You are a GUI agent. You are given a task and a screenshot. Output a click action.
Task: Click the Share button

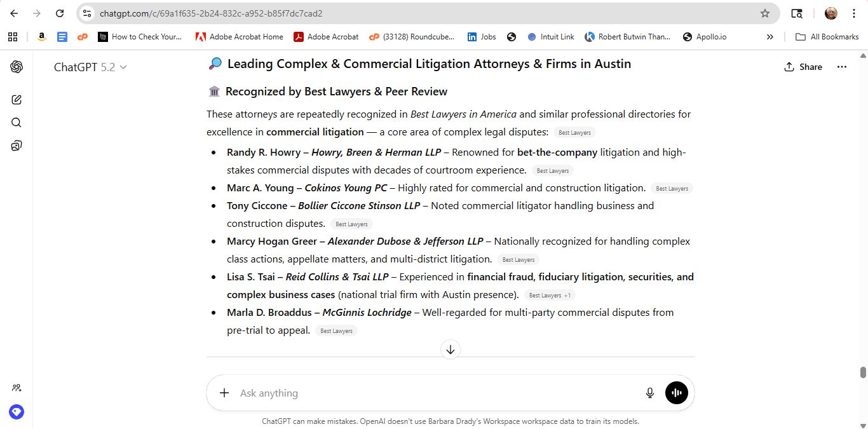point(803,67)
